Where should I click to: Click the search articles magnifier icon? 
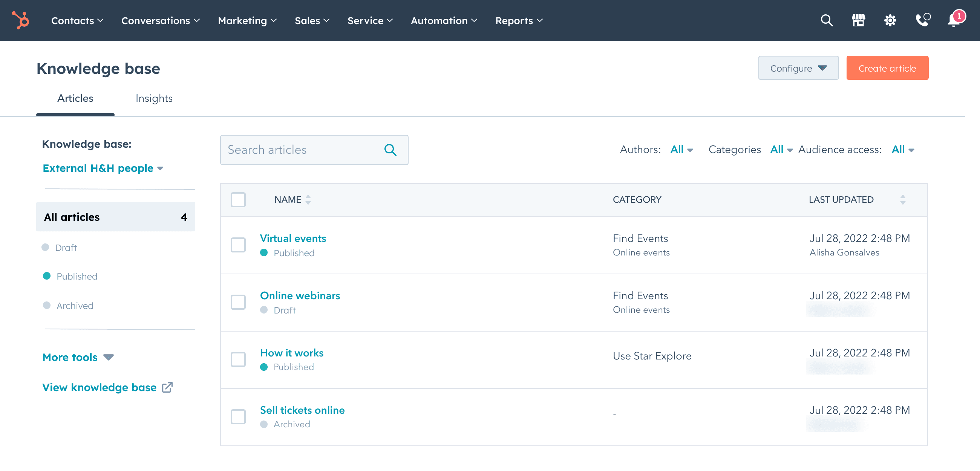click(x=390, y=150)
